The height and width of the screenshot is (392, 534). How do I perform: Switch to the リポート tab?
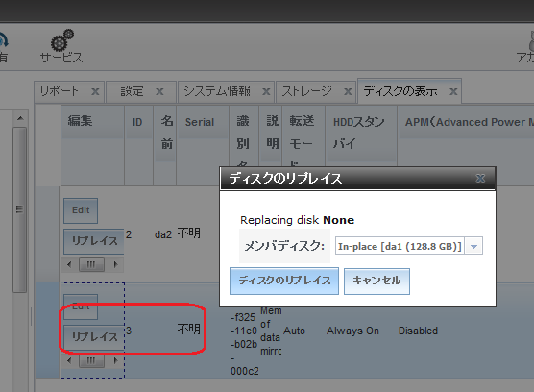click(x=59, y=91)
